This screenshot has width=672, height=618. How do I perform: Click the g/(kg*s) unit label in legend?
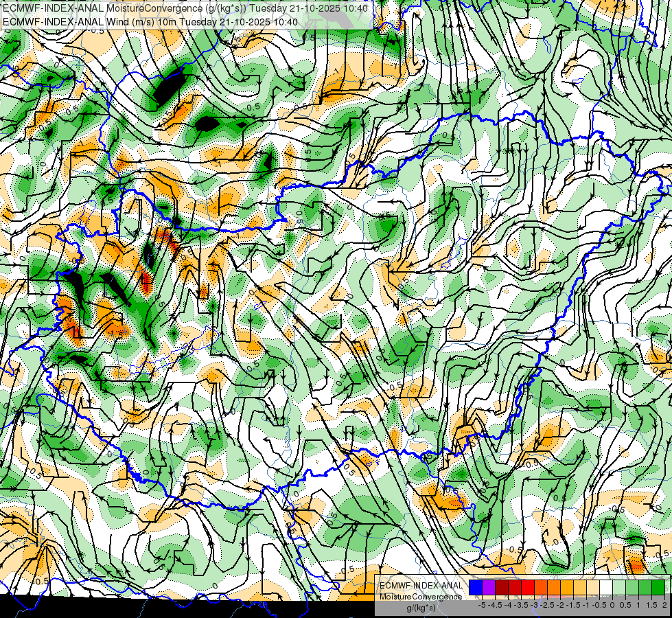pyautogui.click(x=421, y=608)
